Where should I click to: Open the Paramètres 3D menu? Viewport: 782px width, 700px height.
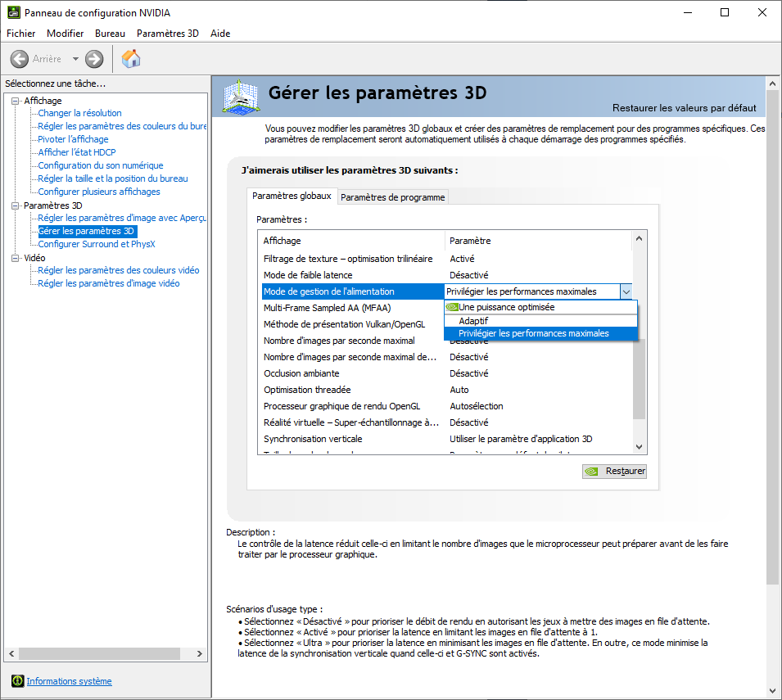coord(168,34)
